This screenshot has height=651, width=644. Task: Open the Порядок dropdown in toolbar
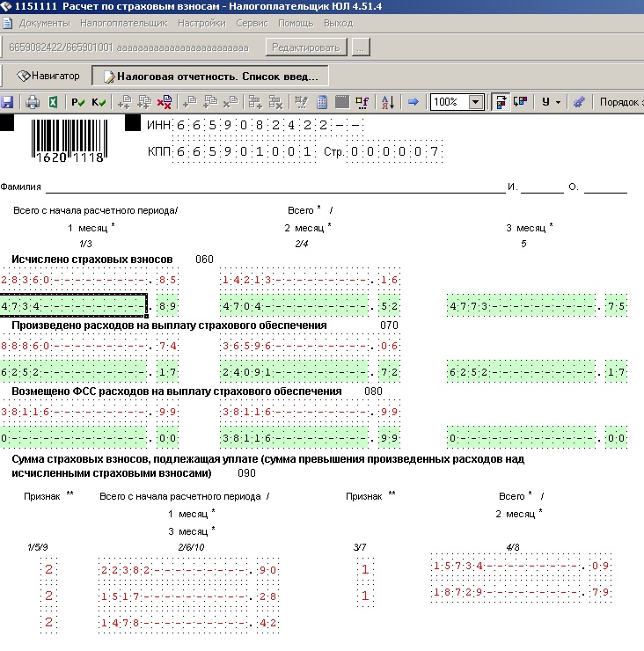click(620, 102)
